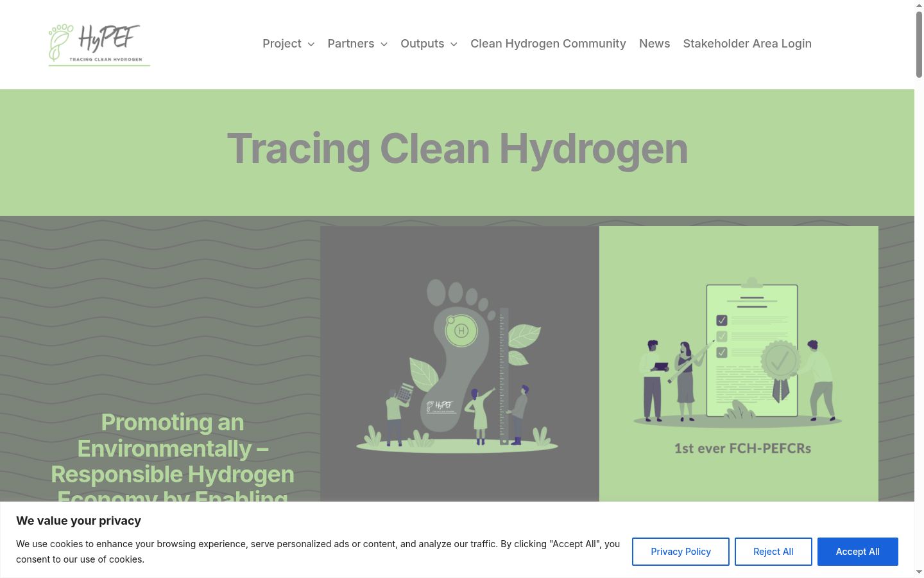Accept all cookies
This screenshot has width=924, height=578.
point(858,552)
